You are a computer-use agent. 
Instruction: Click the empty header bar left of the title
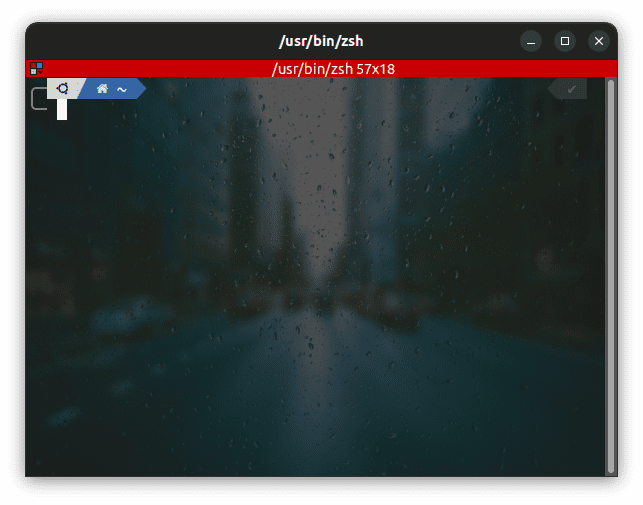[150, 41]
